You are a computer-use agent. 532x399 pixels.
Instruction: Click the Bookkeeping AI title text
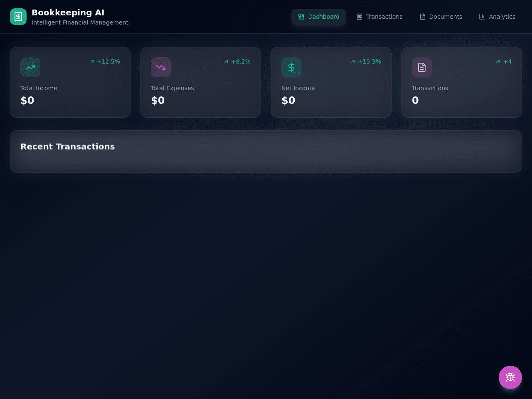click(x=68, y=12)
